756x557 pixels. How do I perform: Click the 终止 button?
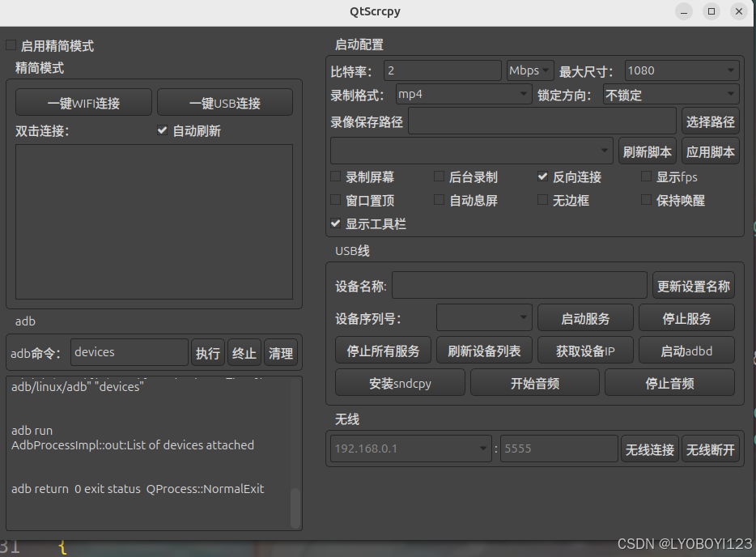point(244,352)
